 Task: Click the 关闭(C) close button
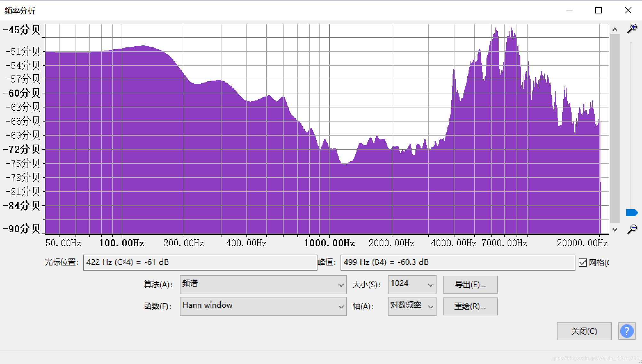point(584,331)
